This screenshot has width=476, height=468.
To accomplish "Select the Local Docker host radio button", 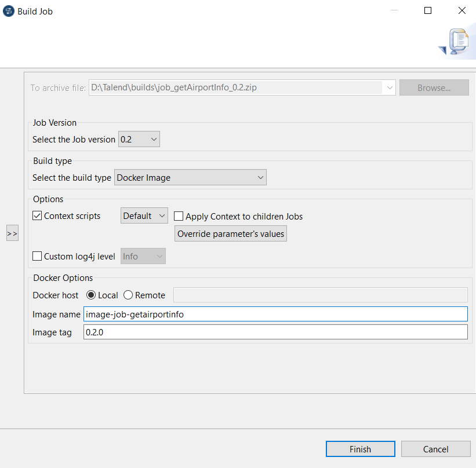I will click(x=92, y=295).
